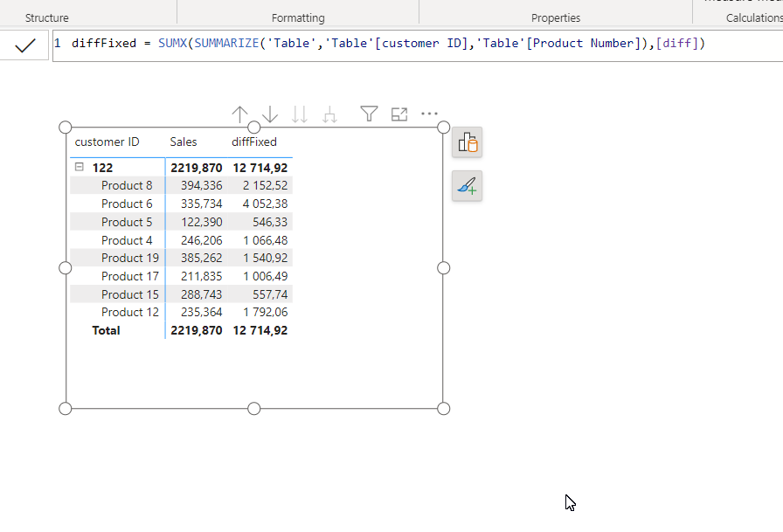Open the add data to visual button
Image resolution: width=783 pixels, height=532 pixels.
[467, 142]
